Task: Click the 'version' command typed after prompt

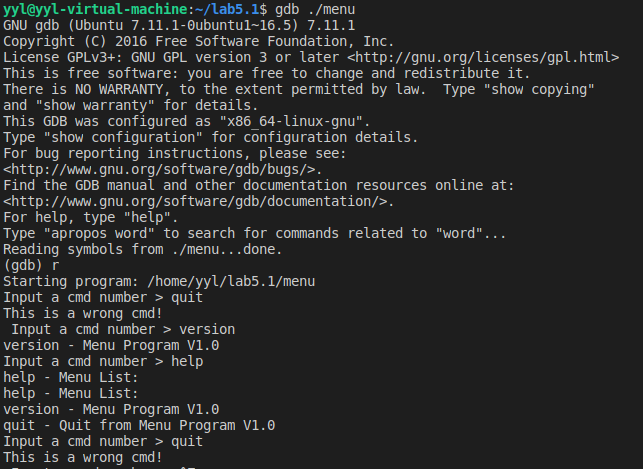Action: click(207, 329)
